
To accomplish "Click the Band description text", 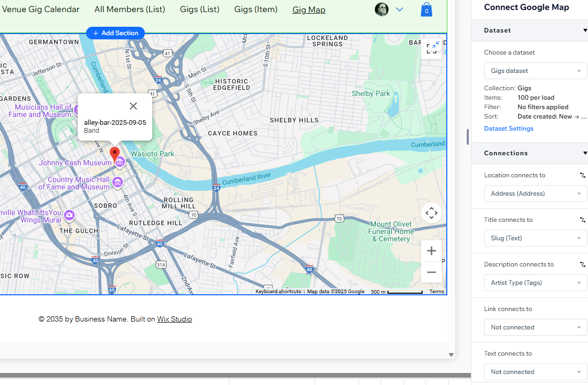I will 91,130.
